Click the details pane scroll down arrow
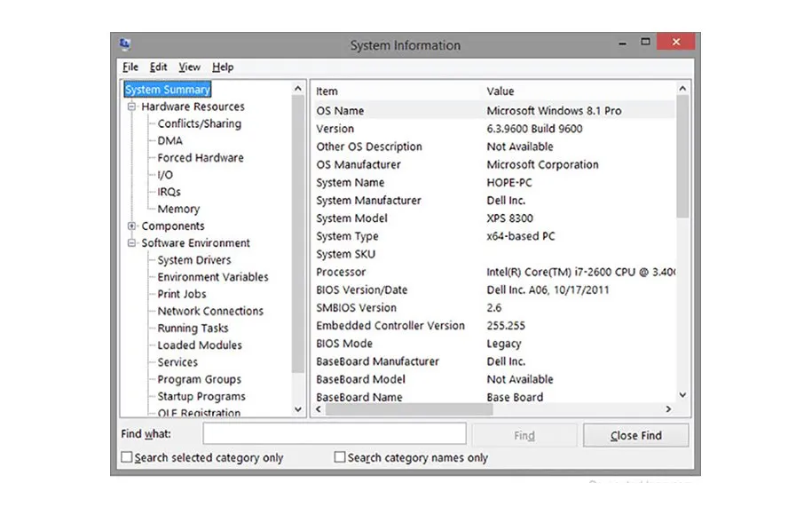 [x=682, y=395]
